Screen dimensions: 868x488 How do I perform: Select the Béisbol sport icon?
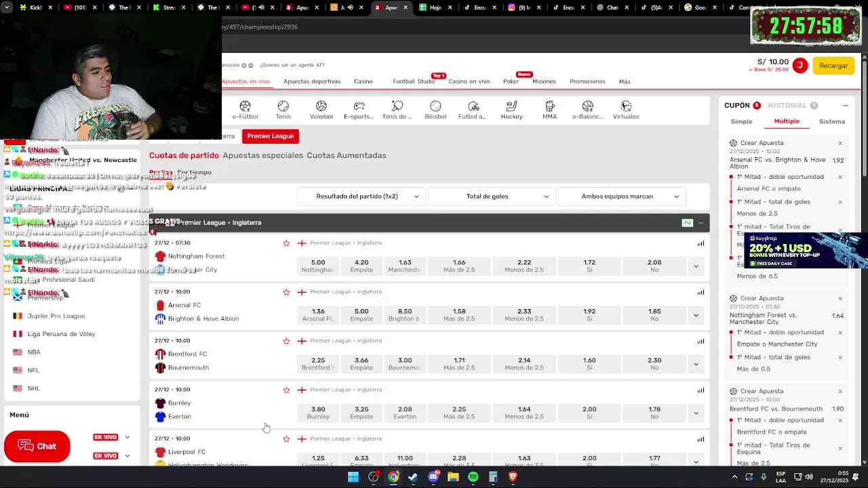(x=435, y=110)
